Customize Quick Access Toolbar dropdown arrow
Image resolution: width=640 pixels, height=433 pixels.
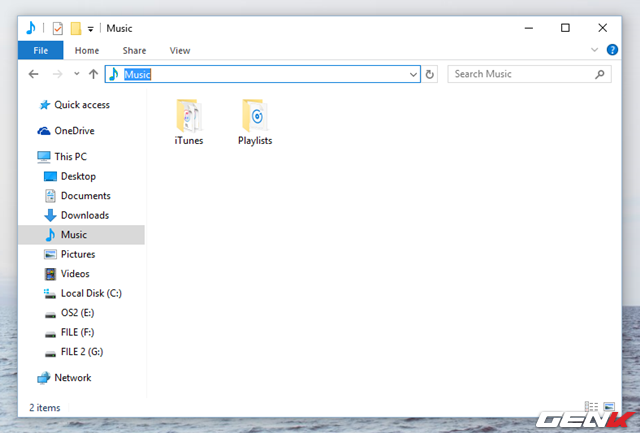click(x=90, y=29)
